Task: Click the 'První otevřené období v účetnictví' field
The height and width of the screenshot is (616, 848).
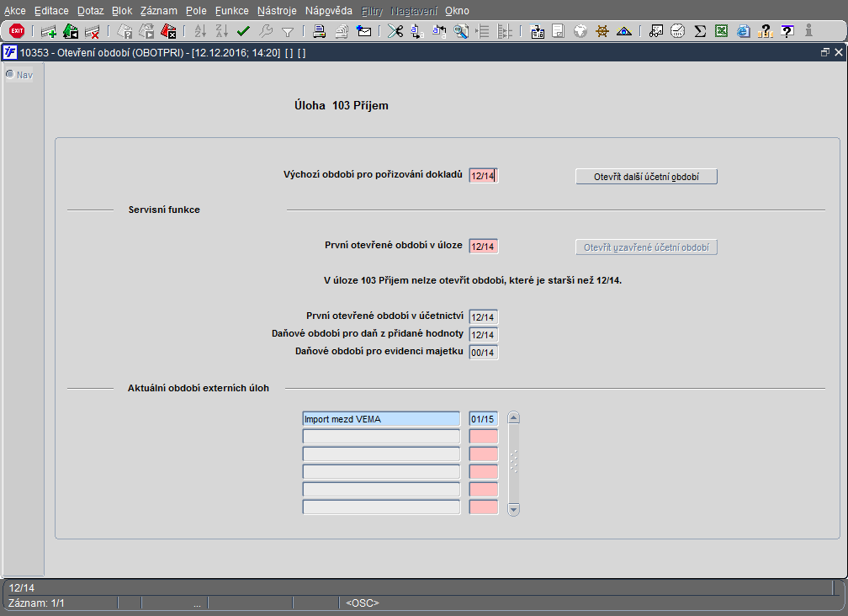Action: pos(483,317)
